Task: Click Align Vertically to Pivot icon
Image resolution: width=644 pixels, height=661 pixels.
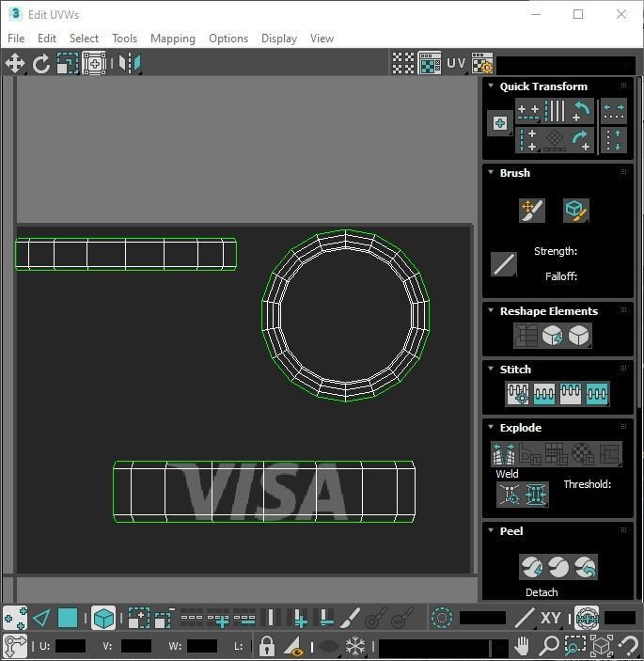Action: [x=528, y=140]
